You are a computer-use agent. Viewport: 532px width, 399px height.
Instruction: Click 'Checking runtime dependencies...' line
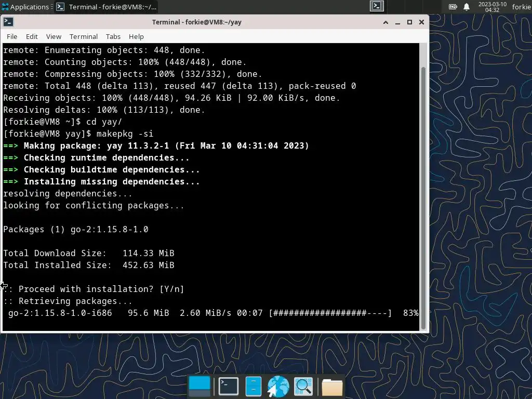click(96, 158)
